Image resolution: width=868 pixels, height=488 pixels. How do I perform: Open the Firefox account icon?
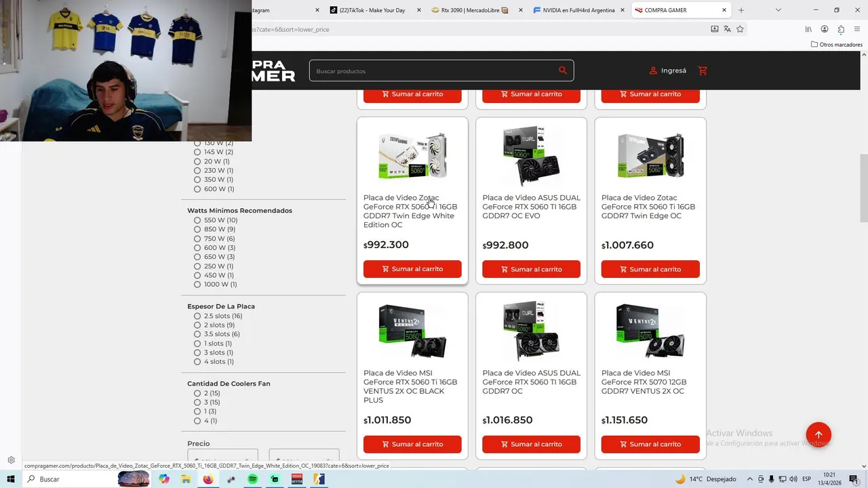click(825, 29)
